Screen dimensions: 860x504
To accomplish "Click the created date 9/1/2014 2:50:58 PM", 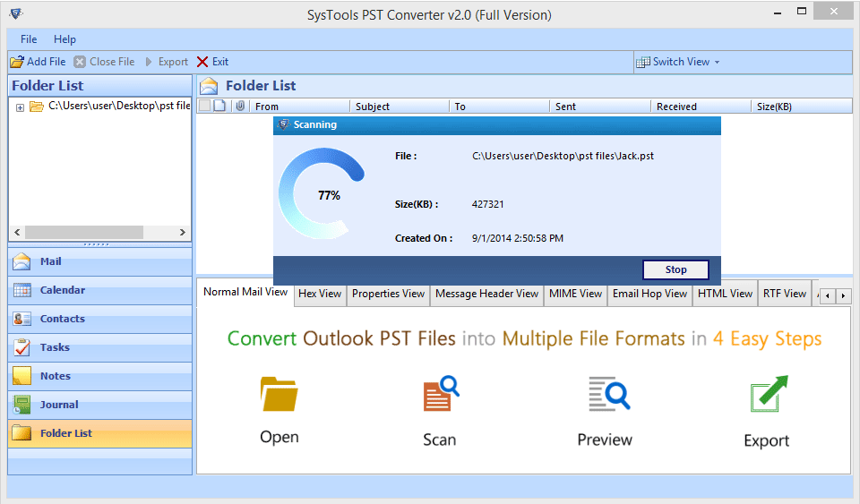I will point(518,238).
